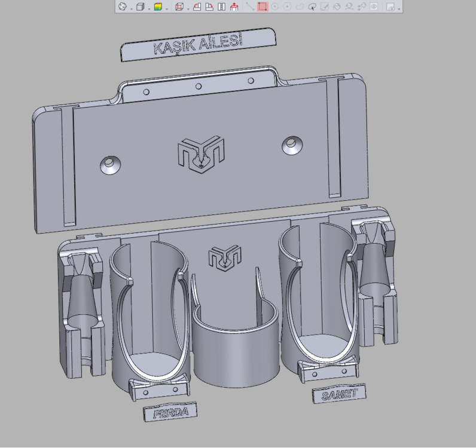The width and height of the screenshot is (476, 448).
Task: Click the dashed lasso with cursor icon
Action: point(312,7)
